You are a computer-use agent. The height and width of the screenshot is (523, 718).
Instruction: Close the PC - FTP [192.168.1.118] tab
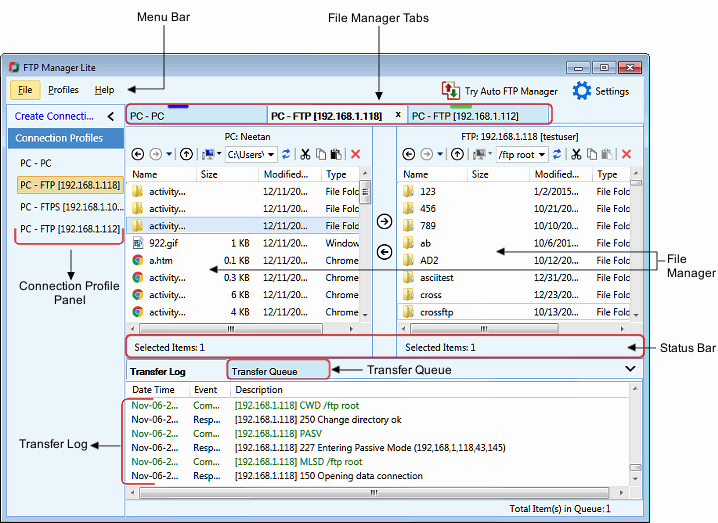398,115
